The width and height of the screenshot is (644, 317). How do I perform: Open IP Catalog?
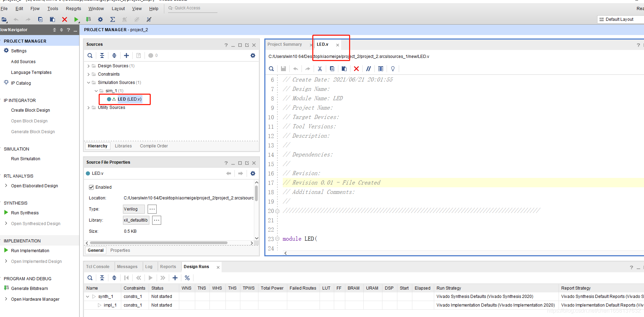coord(21,83)
